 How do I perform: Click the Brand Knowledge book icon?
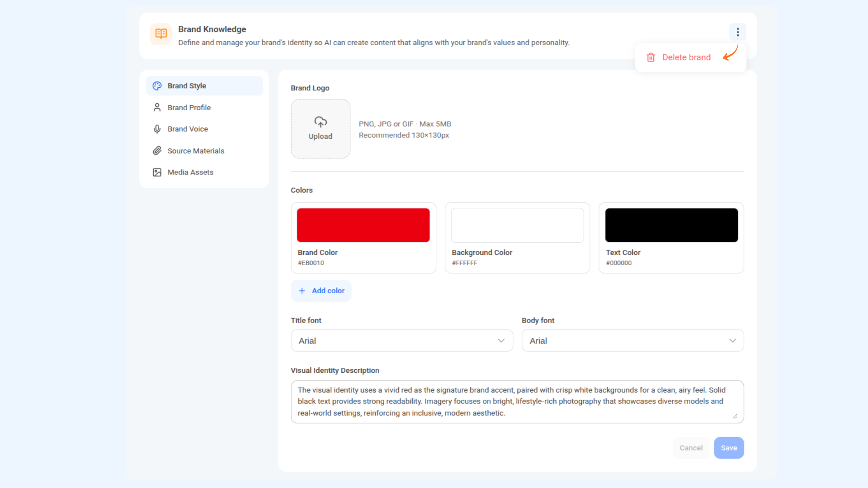(161, 34)
